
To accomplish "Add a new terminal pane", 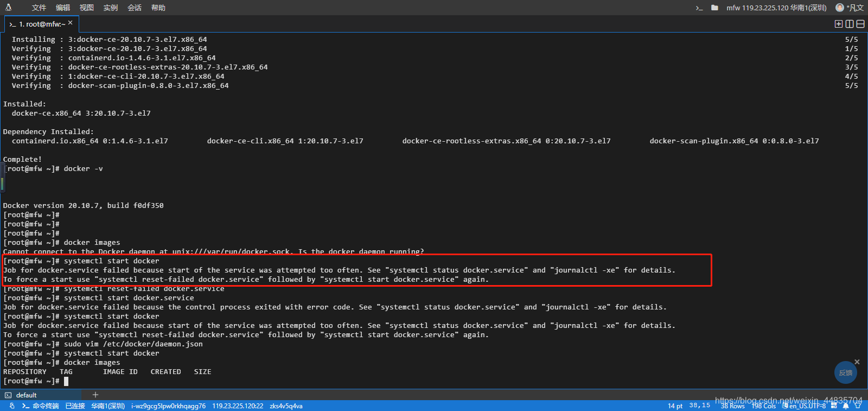I will pos(839,24).
